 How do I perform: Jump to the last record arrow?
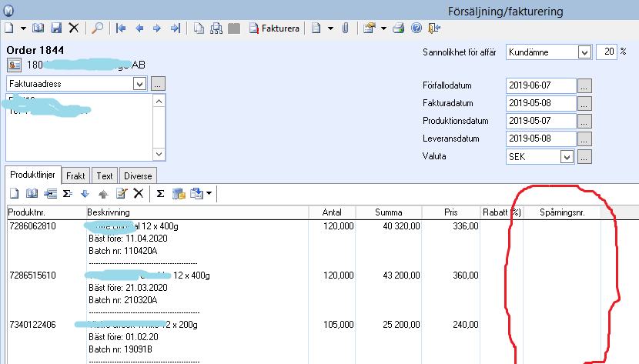175,28
